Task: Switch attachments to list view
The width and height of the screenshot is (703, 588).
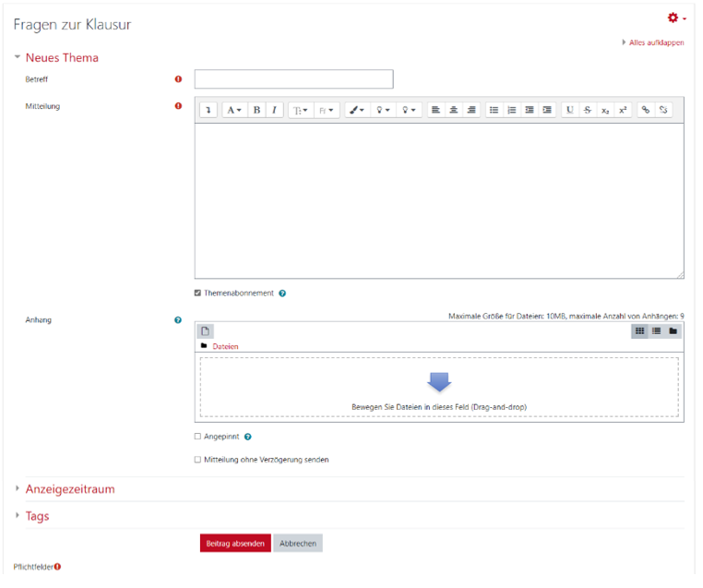Action: [x=657, y=330]
